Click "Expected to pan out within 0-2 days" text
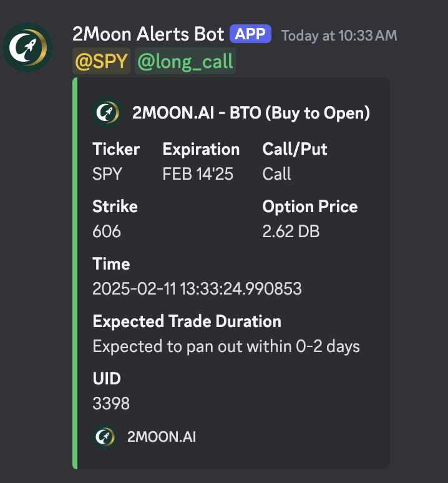Viewport: 448px width, 483px height. 226,346
